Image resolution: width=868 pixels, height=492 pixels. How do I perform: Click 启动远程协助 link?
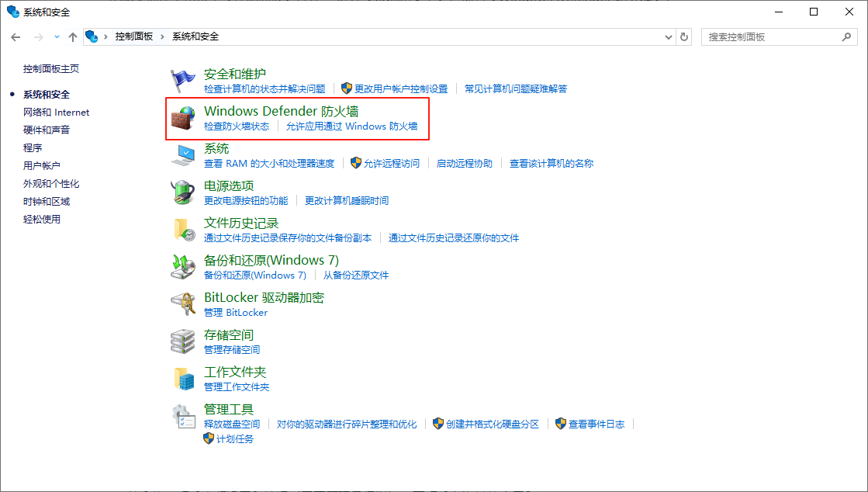[465, 164]
